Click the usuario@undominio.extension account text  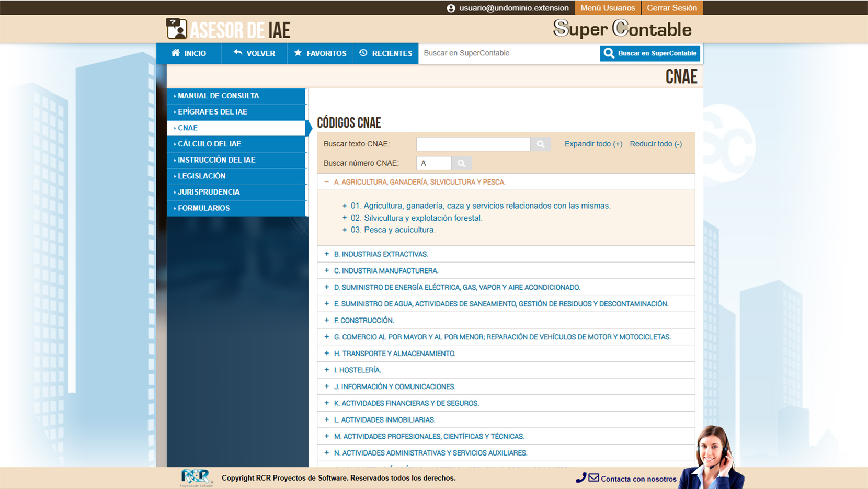click(514, 8)
